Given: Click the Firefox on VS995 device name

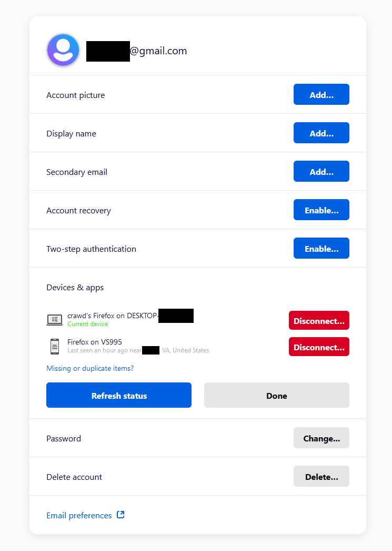Looking at the screenshot, I should (94, 342).
